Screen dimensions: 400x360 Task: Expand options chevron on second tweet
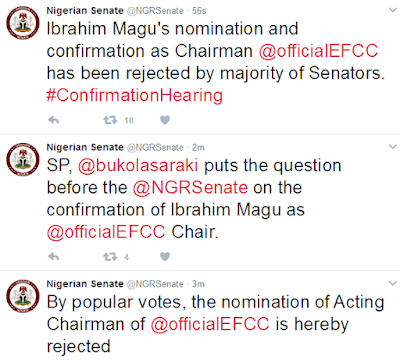coord(393,147)
